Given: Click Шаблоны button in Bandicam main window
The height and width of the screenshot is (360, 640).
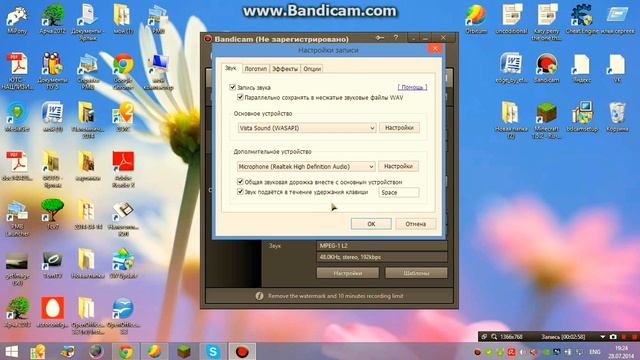Looking at the screenshot, I should 416,273.
